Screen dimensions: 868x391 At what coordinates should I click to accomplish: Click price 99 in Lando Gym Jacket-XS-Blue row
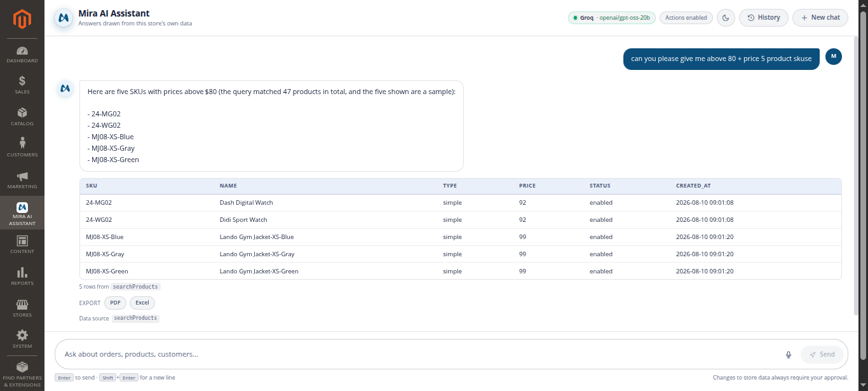coord(522,237)
